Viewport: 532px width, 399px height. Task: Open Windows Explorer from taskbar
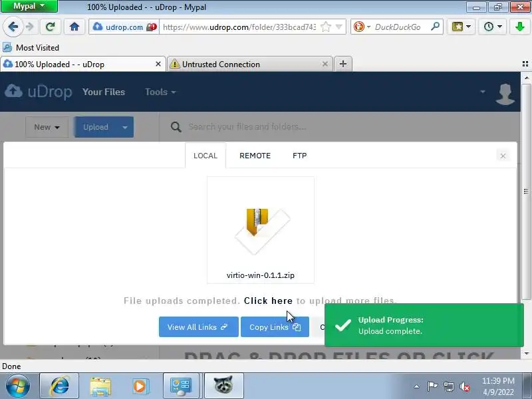(x=100, y=386)
